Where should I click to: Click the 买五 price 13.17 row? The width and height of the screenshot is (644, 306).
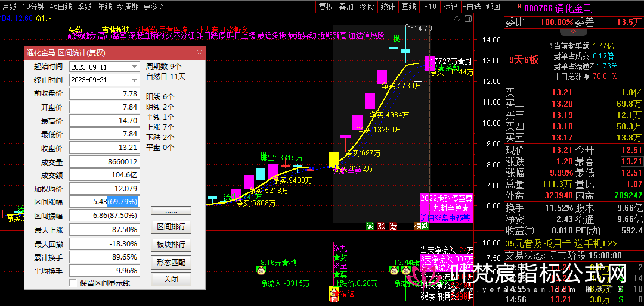tap(574, 138)
